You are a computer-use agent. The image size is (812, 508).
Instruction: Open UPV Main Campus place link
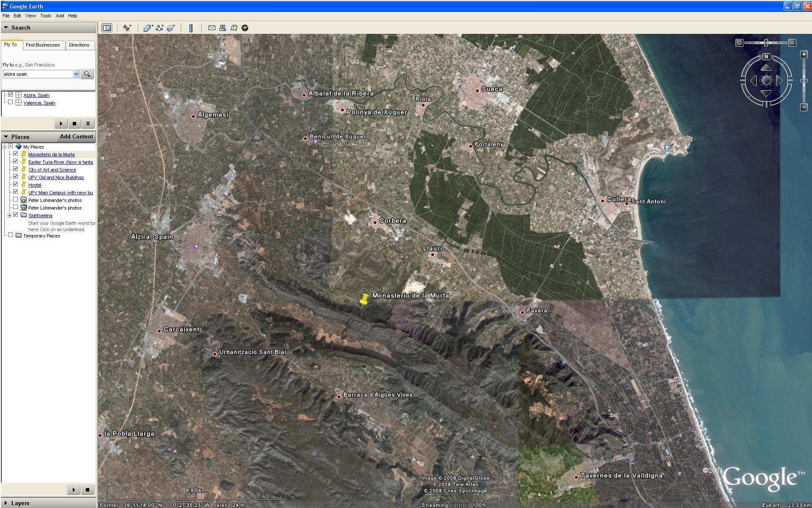(60, 193)
